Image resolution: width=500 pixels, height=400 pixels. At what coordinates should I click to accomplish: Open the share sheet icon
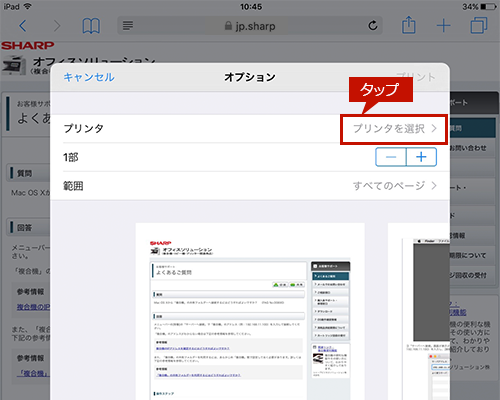408,25
